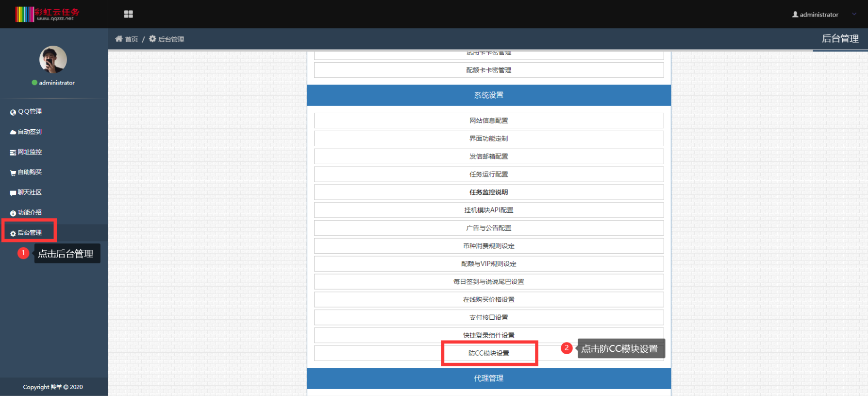
Task: Click the gear icon beside 后台管理 breadcrumb
Action: tap(152, 39)
